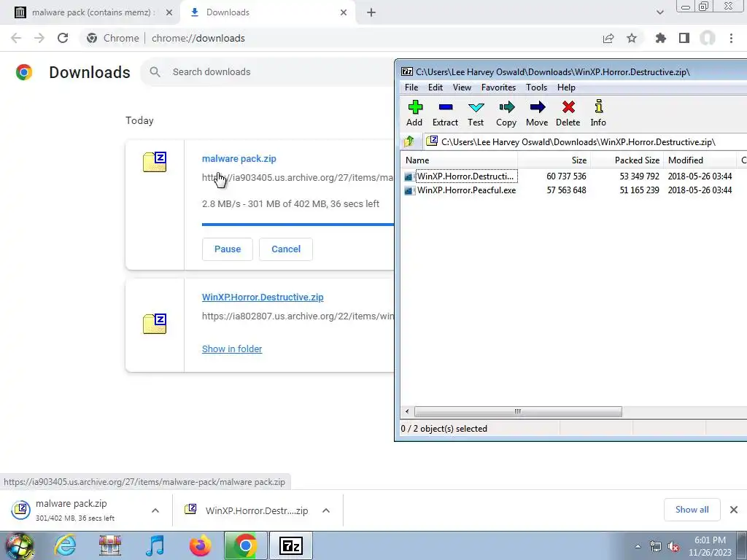
Task: Click the taskbar clock showing 6:01 PM
Action: (710, 546)
